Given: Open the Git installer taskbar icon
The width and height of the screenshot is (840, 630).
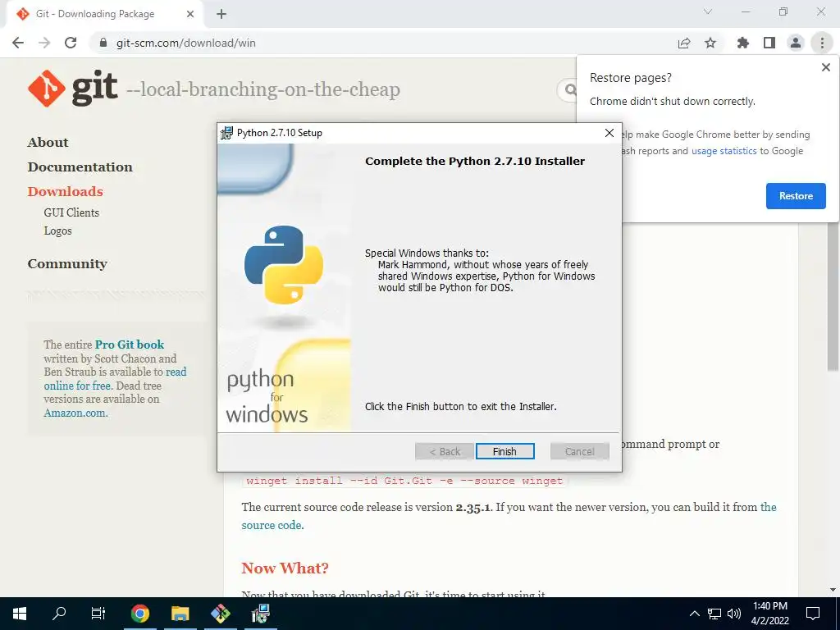Looking at the screenshot, I should pyautogui.click(x=220, y=614).
